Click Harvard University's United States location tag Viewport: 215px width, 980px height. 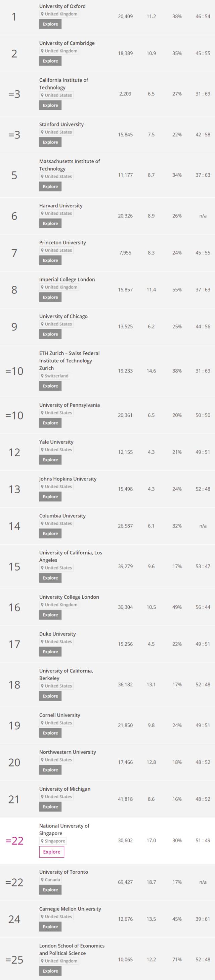tap(56, 213)
